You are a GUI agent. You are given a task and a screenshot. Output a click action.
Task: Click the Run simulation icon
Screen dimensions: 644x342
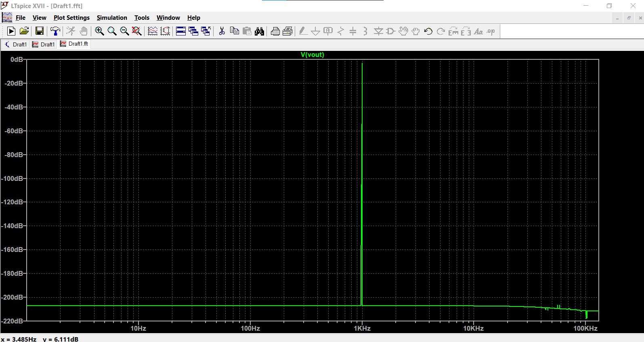pyautogui.click(x=11, y=31)
